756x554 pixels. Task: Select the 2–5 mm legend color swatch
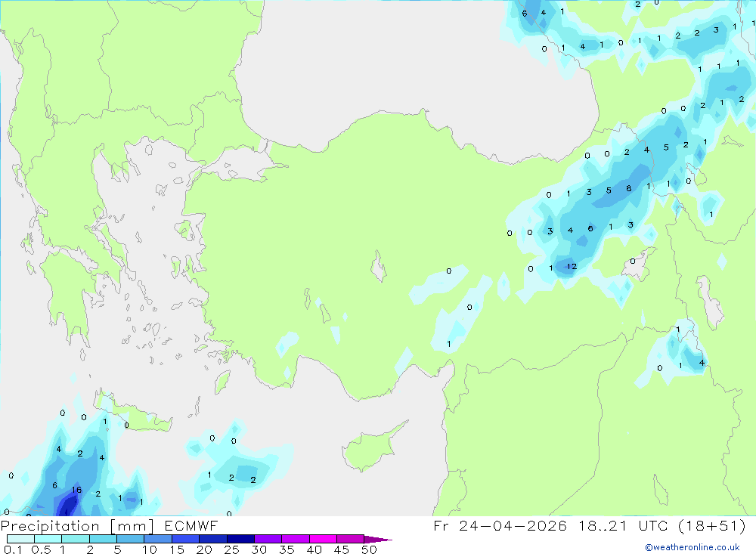coord(103,539)
